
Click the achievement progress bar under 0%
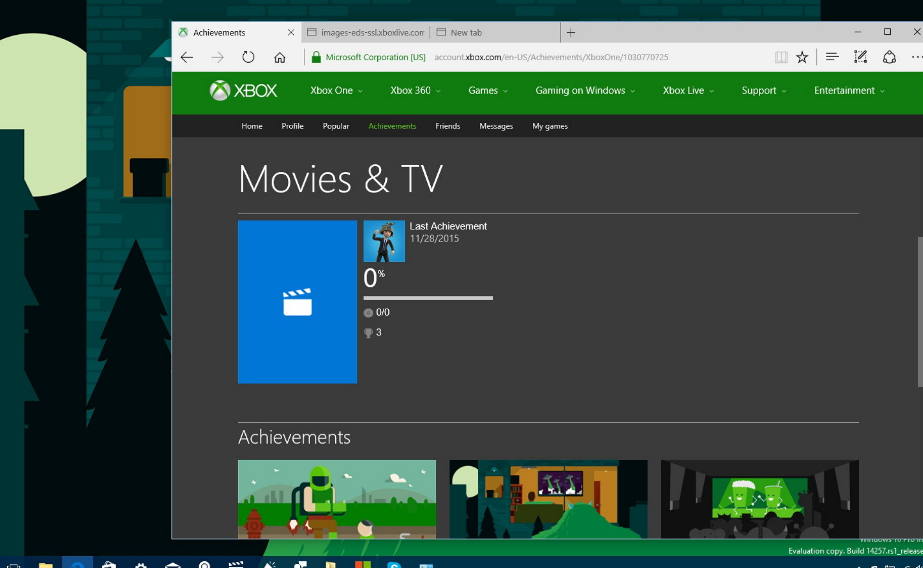coord(428,298)
